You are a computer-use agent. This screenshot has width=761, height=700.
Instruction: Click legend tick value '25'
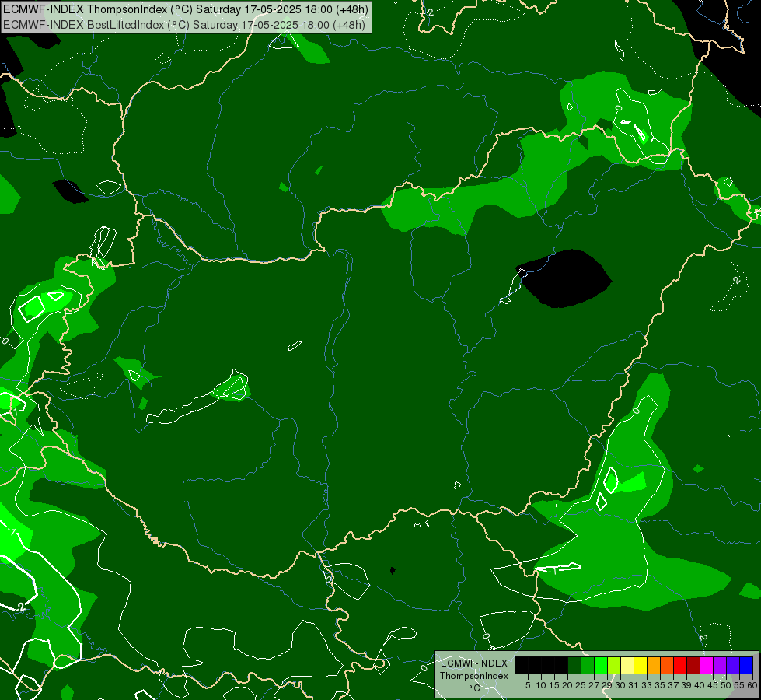pos(581,685)
